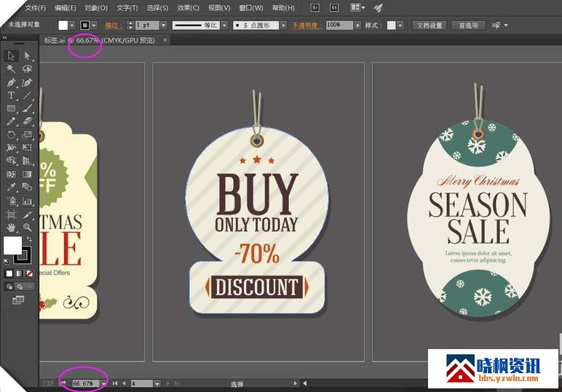This screenshot has width=562, height=392.
Task: Click the 文档设置 button
Action: [x=430, y=25]
